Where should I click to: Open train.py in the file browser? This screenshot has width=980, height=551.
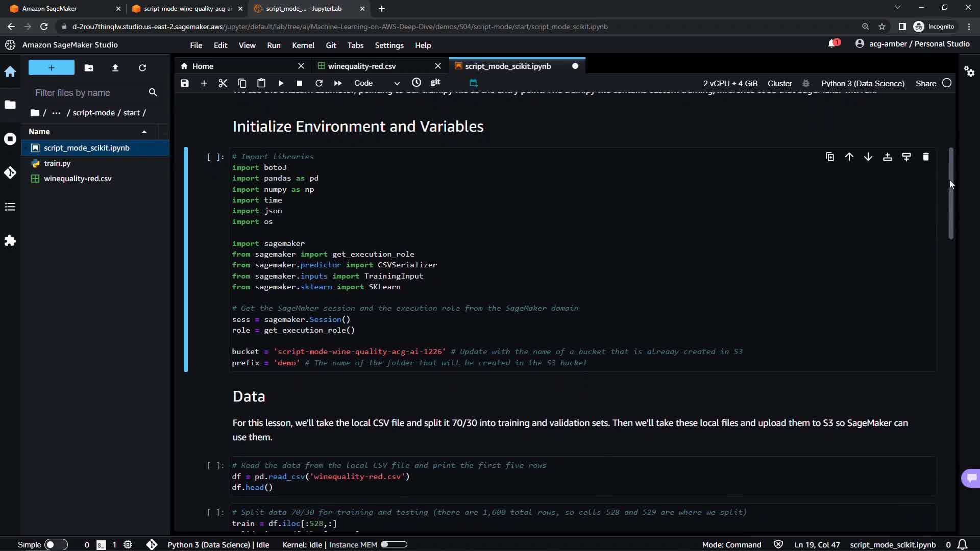57,163
